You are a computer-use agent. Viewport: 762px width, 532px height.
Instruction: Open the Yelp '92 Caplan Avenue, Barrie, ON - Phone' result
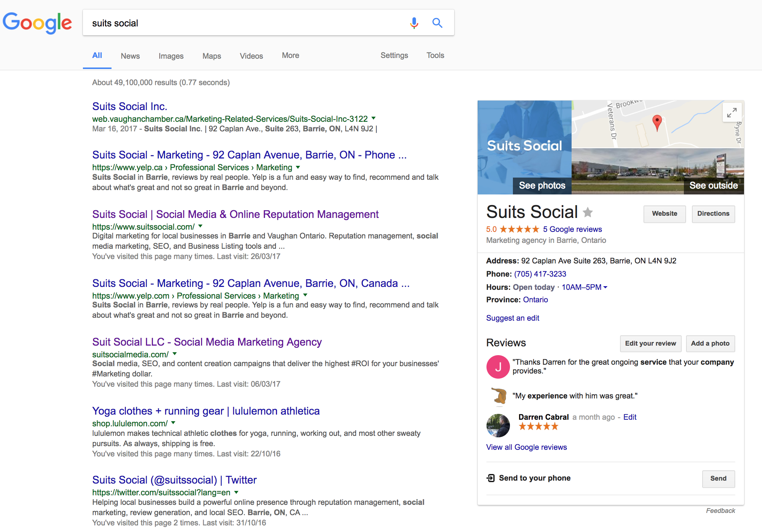point(249,155)
